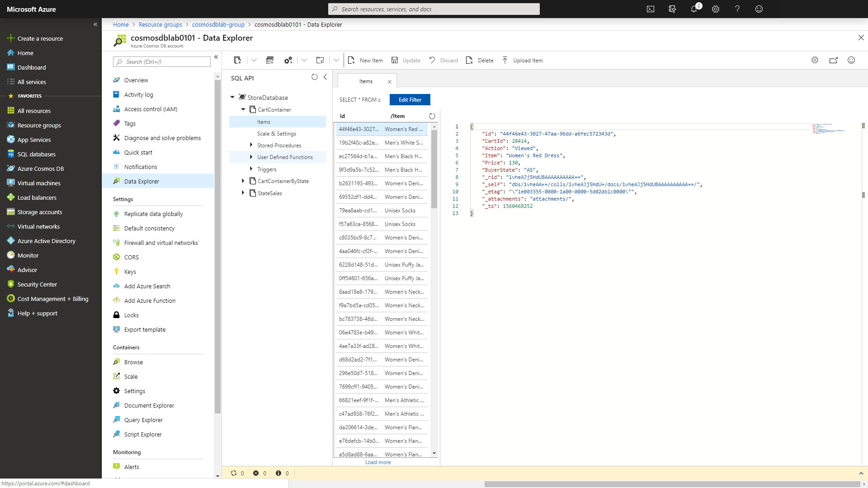Click the New Container toolbar icon

pos(237,60)
